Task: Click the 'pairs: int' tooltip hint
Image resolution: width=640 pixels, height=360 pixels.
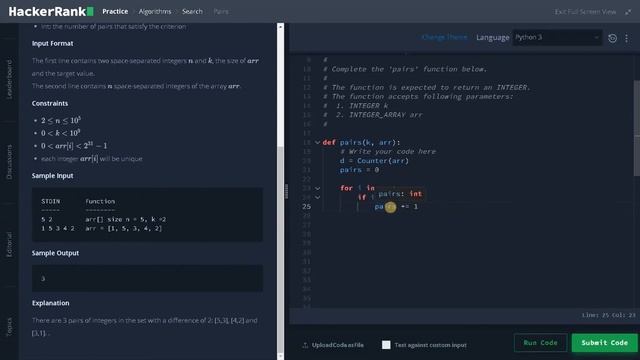Action: pos(400,194)
